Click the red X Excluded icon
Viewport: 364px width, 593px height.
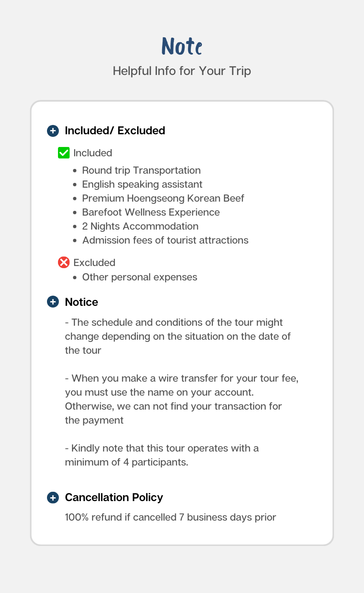(x=63, y=263)
